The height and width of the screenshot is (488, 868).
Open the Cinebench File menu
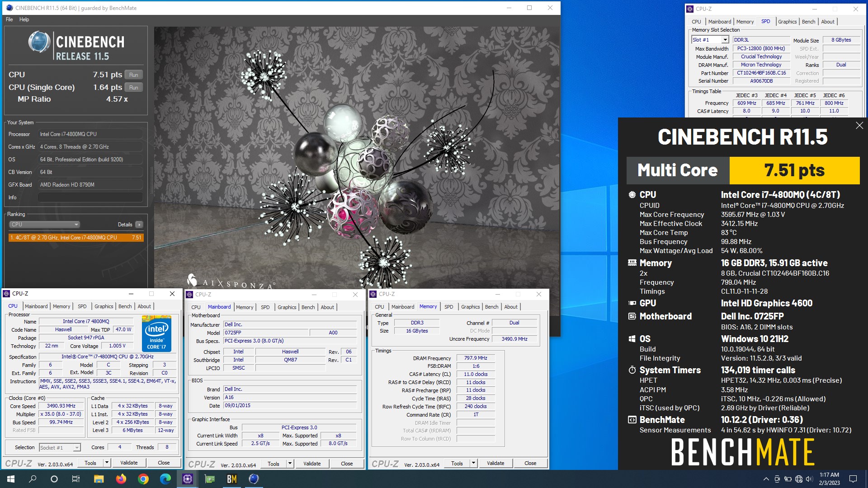[x=9, y=19]
